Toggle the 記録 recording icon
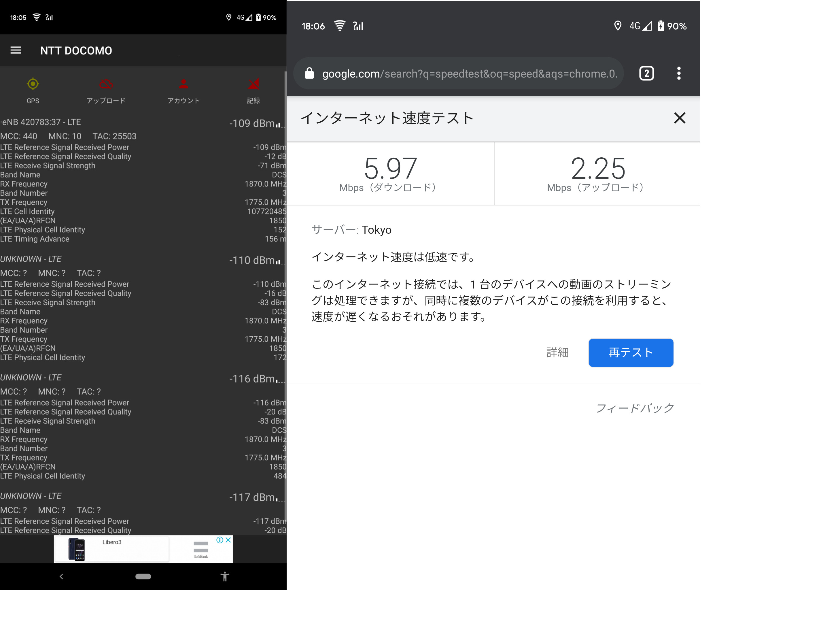The image size is (840, 626). click(253, 84)
